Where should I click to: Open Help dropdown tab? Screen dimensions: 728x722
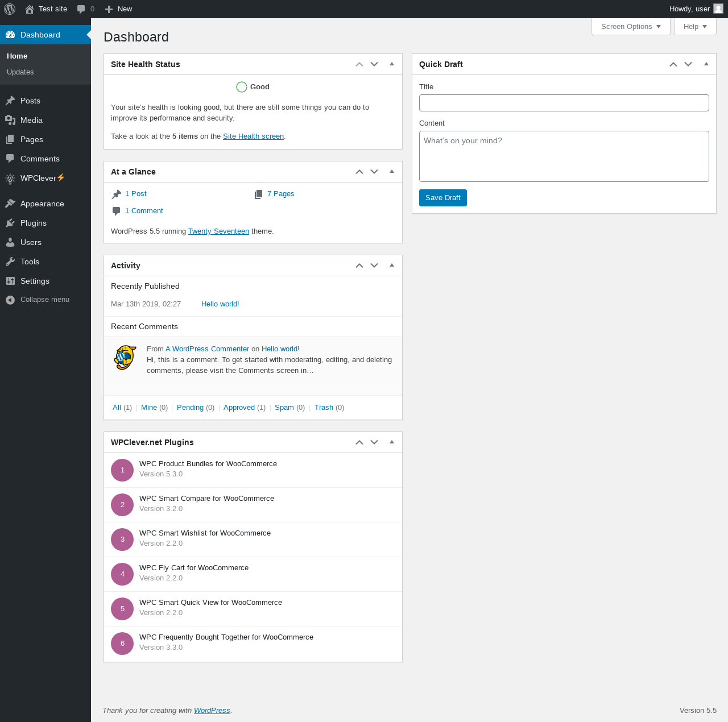695,27
